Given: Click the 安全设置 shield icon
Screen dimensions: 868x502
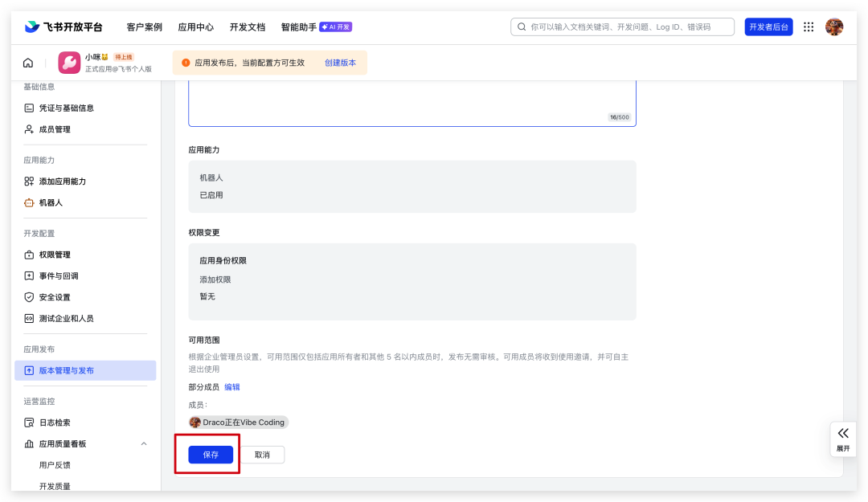Looking at the screenshot, I should click(29, 297).
